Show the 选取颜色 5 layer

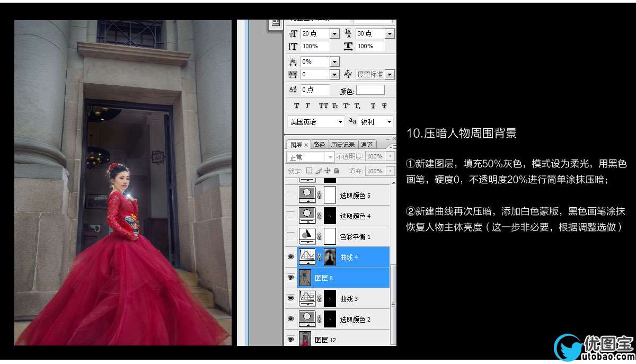click(290, 195)
